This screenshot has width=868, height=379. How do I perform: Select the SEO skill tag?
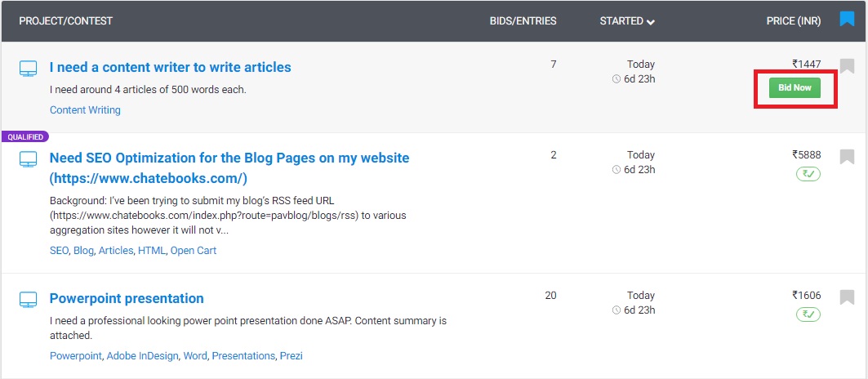59,251
